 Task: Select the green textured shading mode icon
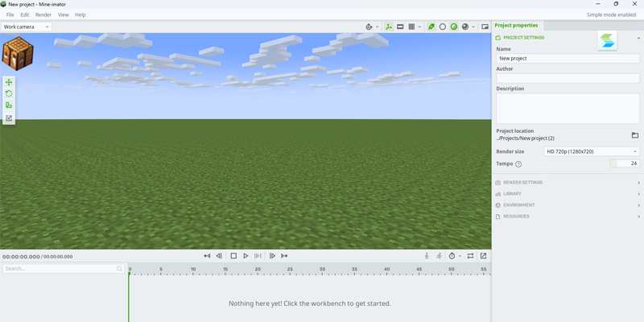454,27
